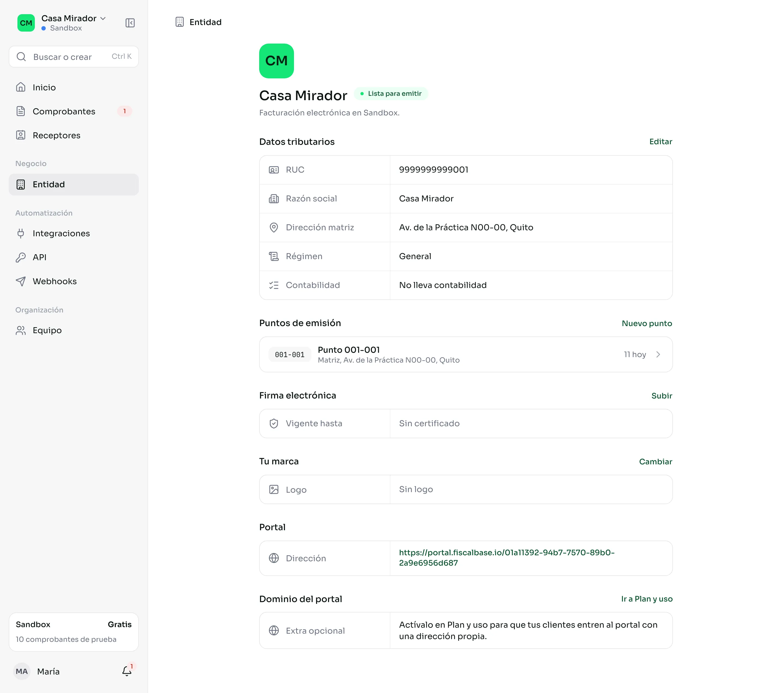
Task: Open Punto 001-001 chevron arrow
Action: pos(658,354)
